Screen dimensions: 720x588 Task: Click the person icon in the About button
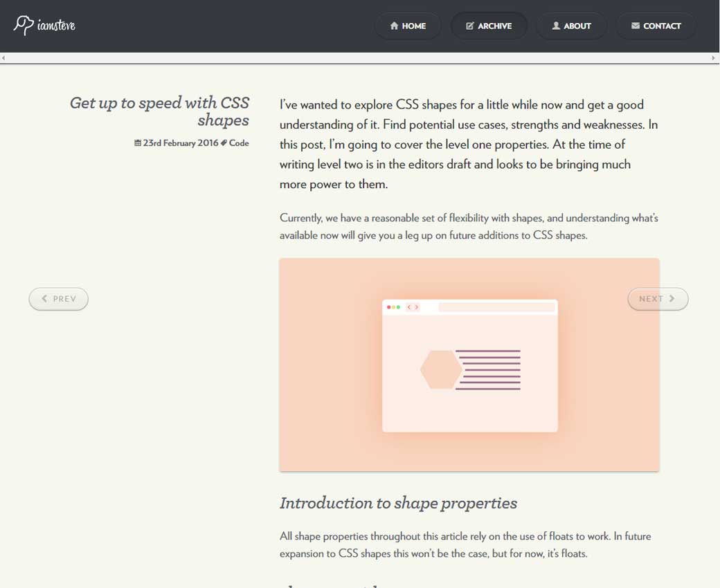point(556,26)
